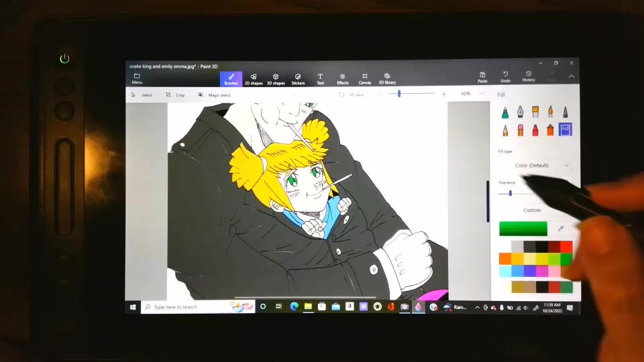Choose the magenta pink color swatch

(x=542, y=271)
